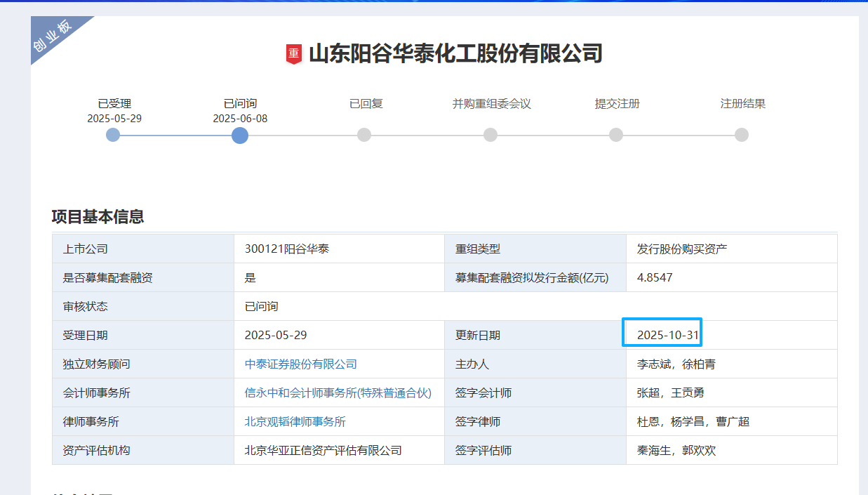Image resolution: width=868 pixels, height=495 pixels.
Task: Click the 签字会计师 row label
Action: pos(483,392)
